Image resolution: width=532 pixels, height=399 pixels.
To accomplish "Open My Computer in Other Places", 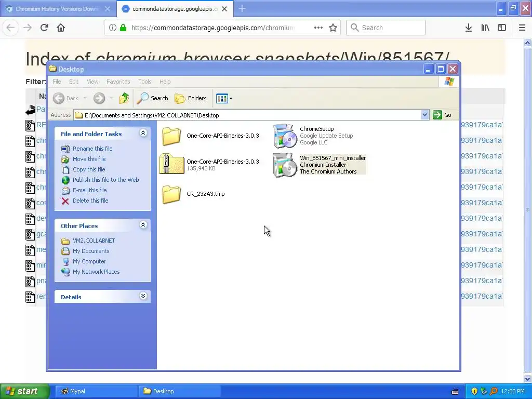I will [x=89, y=262].
